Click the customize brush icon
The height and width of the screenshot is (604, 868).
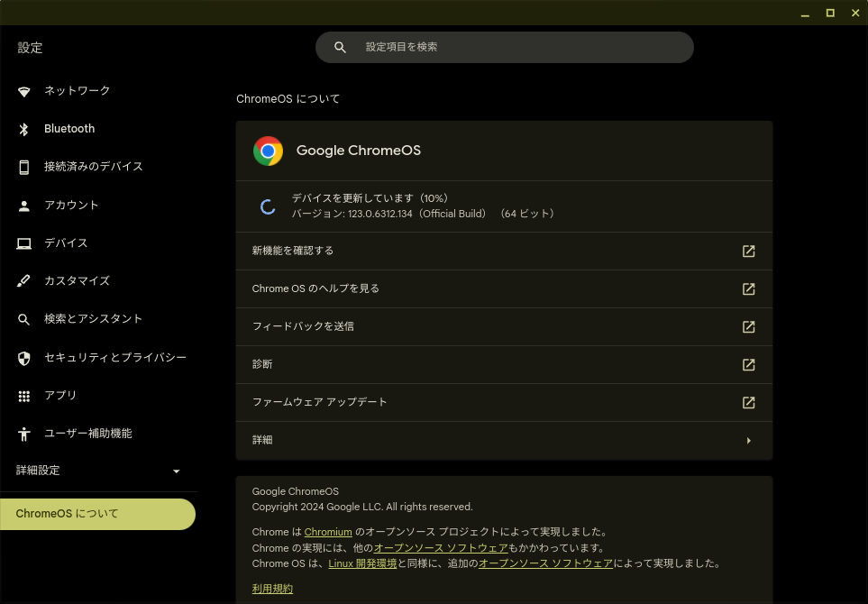23,281
